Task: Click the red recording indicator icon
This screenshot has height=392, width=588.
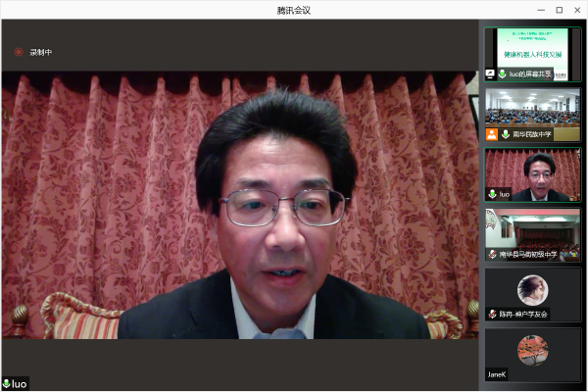Action: click(18, 52)
